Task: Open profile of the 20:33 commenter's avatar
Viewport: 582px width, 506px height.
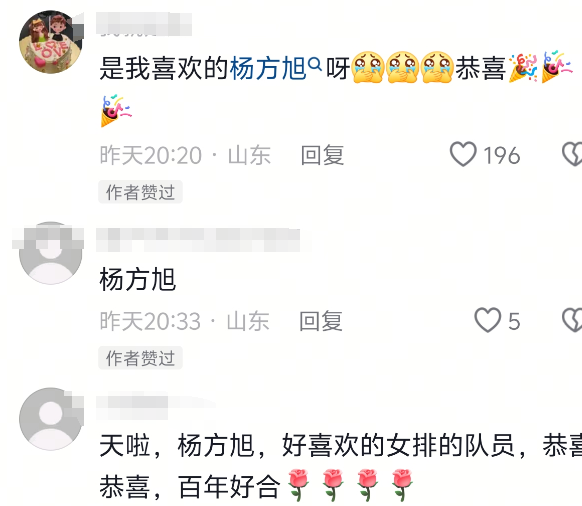Action: [51, 253]
